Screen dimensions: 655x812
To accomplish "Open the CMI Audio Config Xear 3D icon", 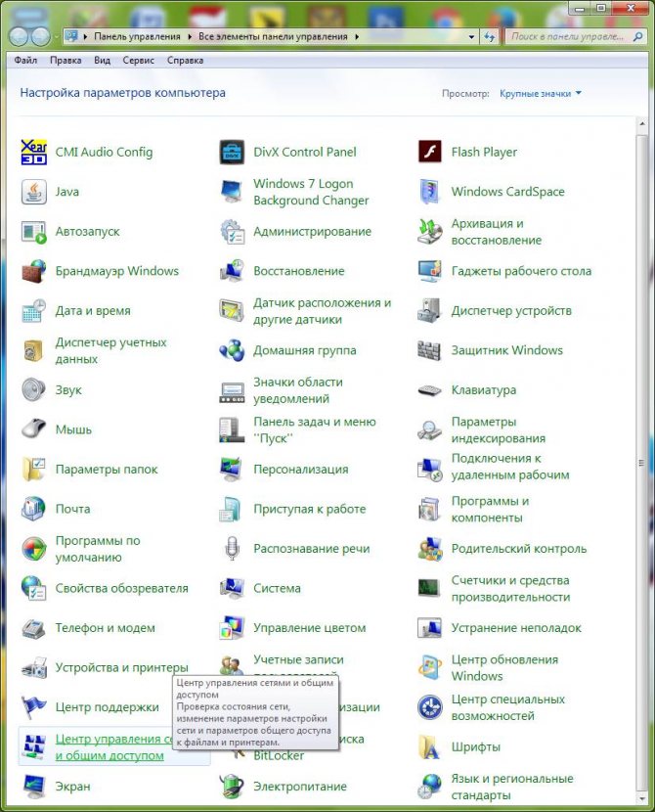I will [x=33, y=152].
